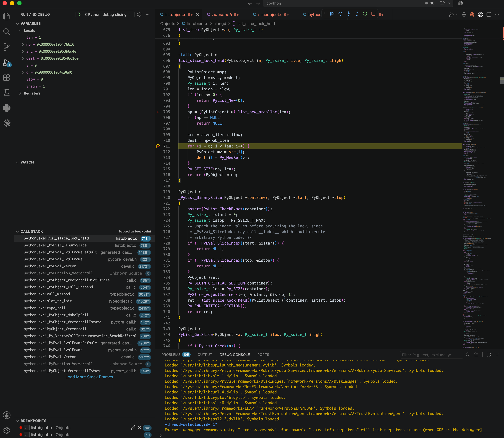Screen dimensions: 504x438
Task: Maximize the bottom panel size
Action: [489, 355]
